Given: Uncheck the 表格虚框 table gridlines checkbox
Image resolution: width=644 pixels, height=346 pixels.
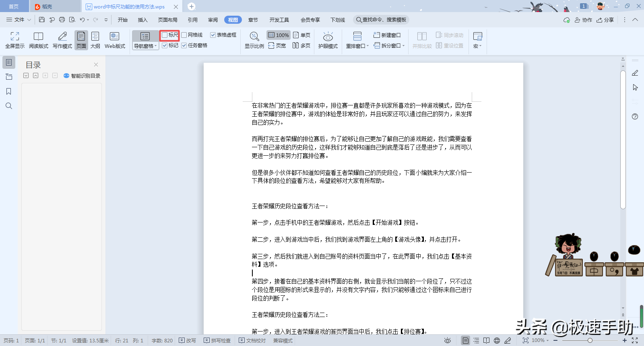Looking at the screenshot, I should tap(213, 35).
